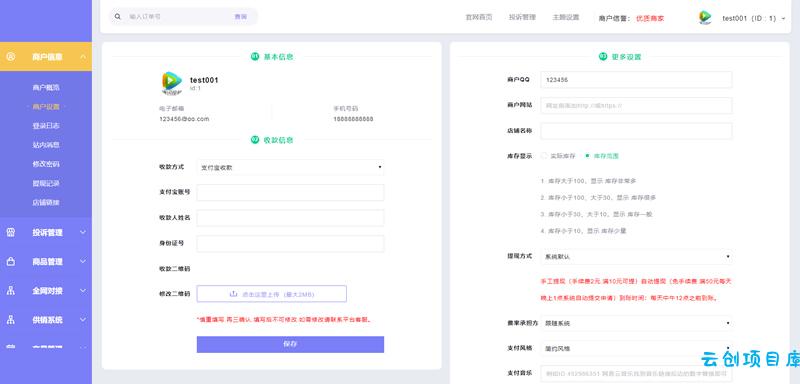The width and height of the screenshot is (800, 384).
Task: Click the email text 123456@qq.com
Action: (x=184, y=119)
